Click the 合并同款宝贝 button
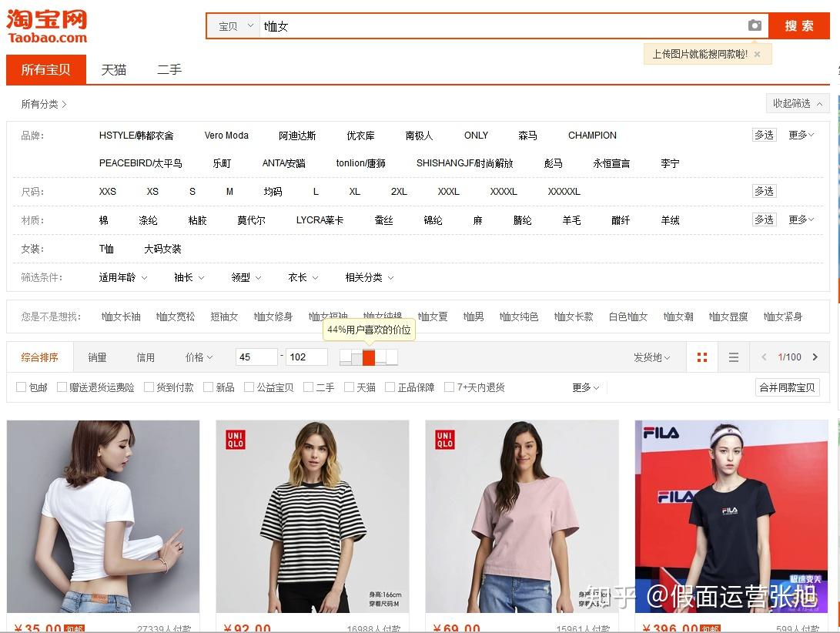The width and height of the screenshot is (840, 633). [x=787, y=387]
